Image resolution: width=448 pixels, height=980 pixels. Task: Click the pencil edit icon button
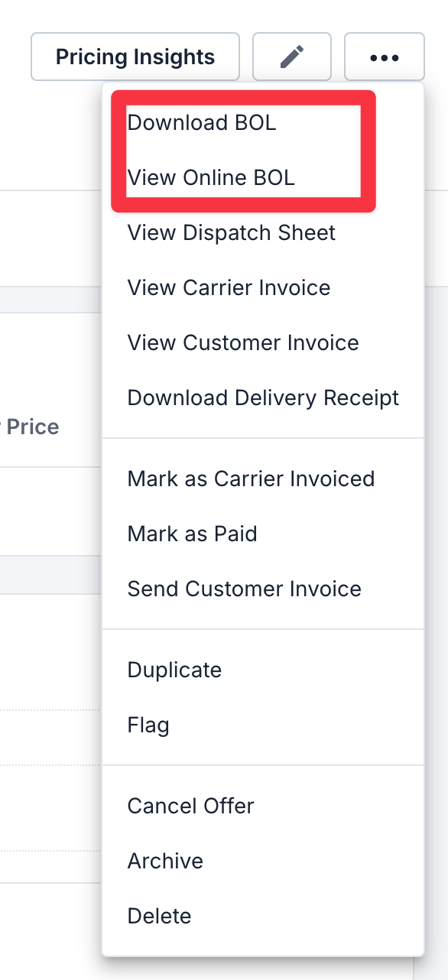tap(291, 57)
